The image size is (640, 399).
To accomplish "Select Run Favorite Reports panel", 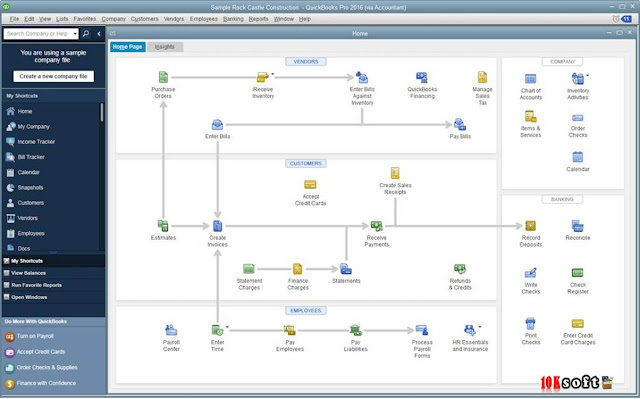I will click(53, 285).
